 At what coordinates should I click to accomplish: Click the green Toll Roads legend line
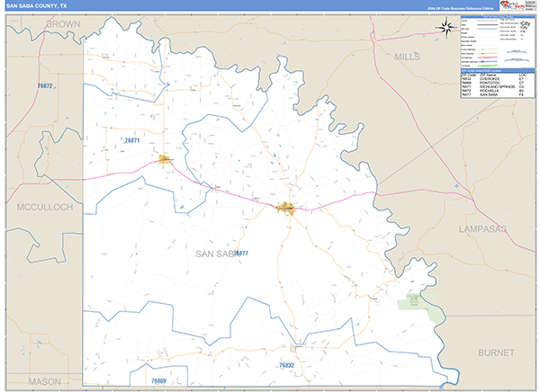coord(487,66)
